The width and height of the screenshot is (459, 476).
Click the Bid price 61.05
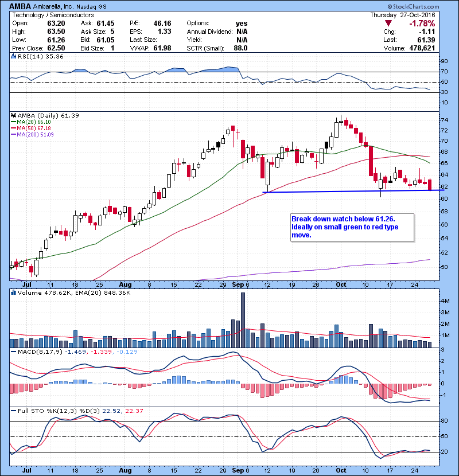(x=106, y=40)
